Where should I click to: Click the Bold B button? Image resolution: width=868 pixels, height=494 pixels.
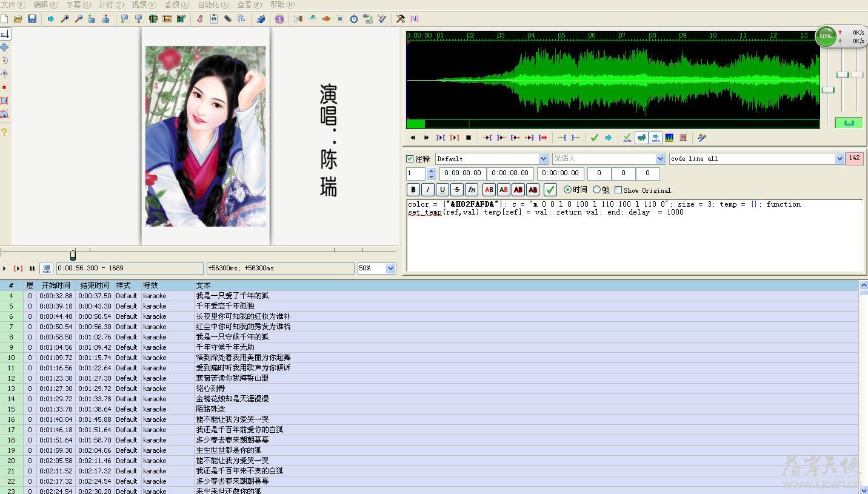point(413,190)
